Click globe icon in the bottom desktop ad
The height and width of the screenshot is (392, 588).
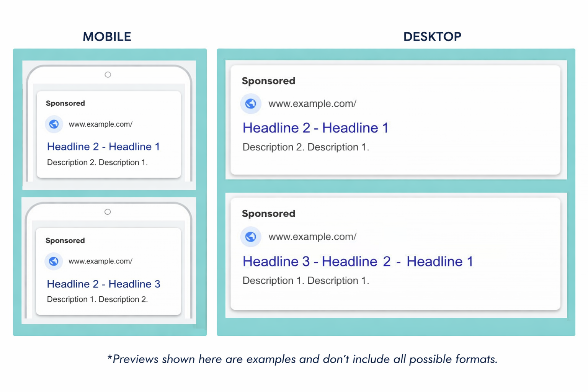(251, 237)
